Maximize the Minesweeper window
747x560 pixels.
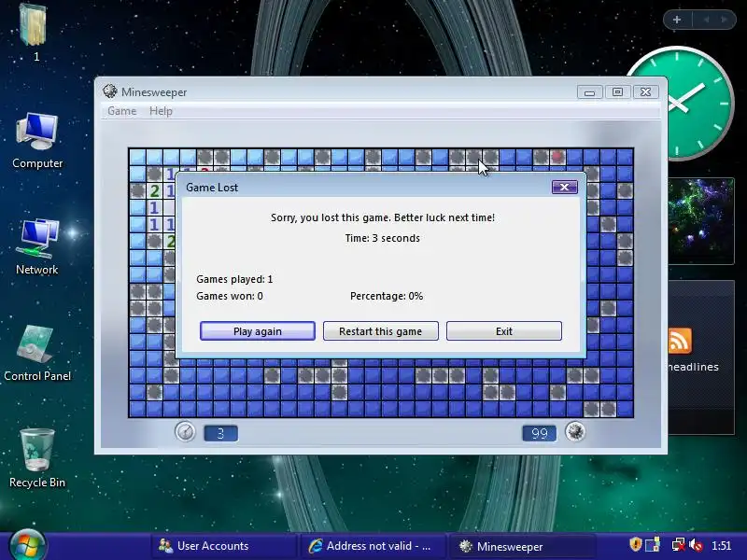click(x=617, y=91)
